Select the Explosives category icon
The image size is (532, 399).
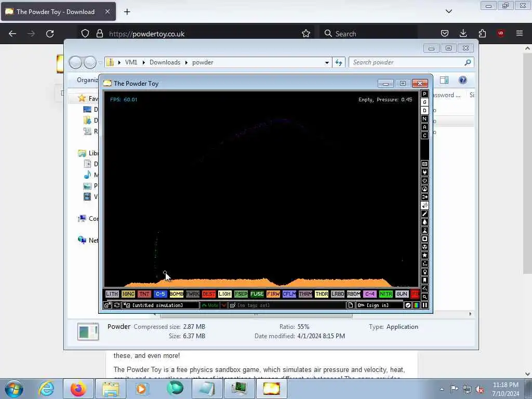pyautogui.click(x=424, y=206)
